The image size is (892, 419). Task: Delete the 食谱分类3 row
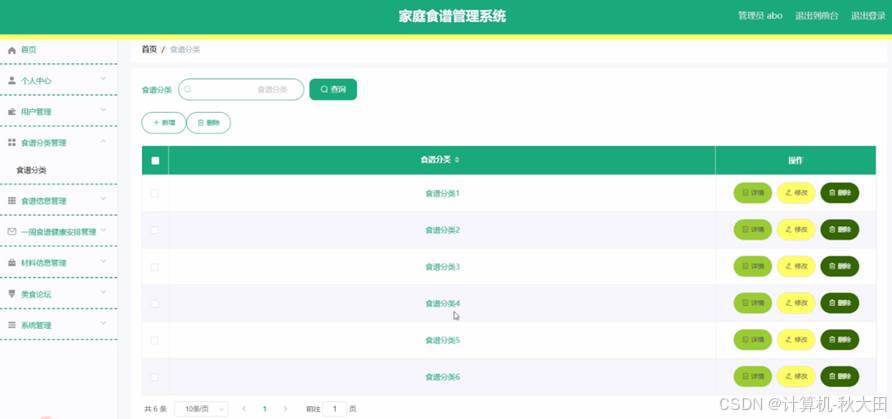840,266
